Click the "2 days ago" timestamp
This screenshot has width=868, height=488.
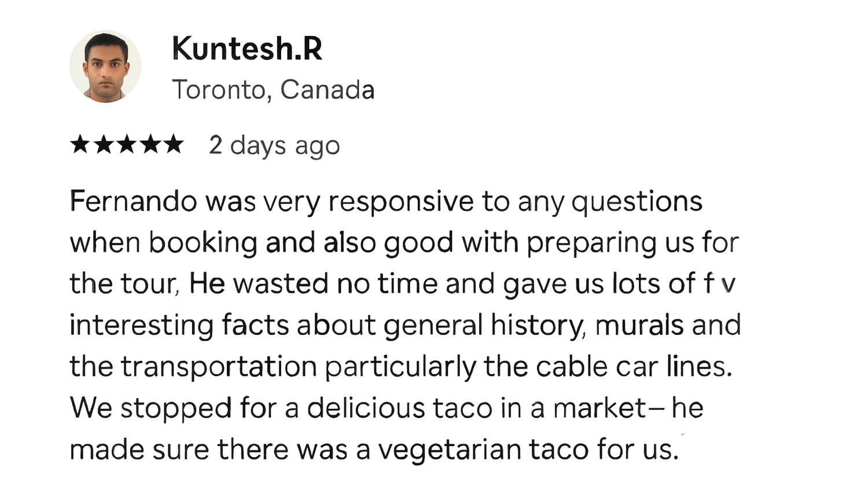coord(274,145)
